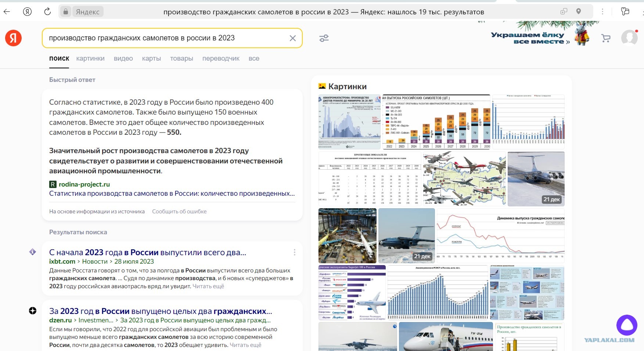
Task: Reload the page with the refresh icon
Action: 47,12
